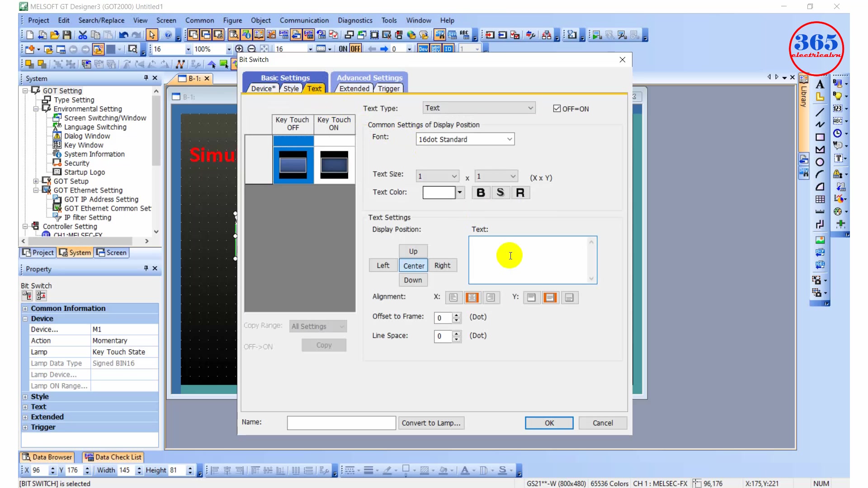The image size is (868, 488).
Task: Set vertical alignment to top
Action: [x=532, y=297]
